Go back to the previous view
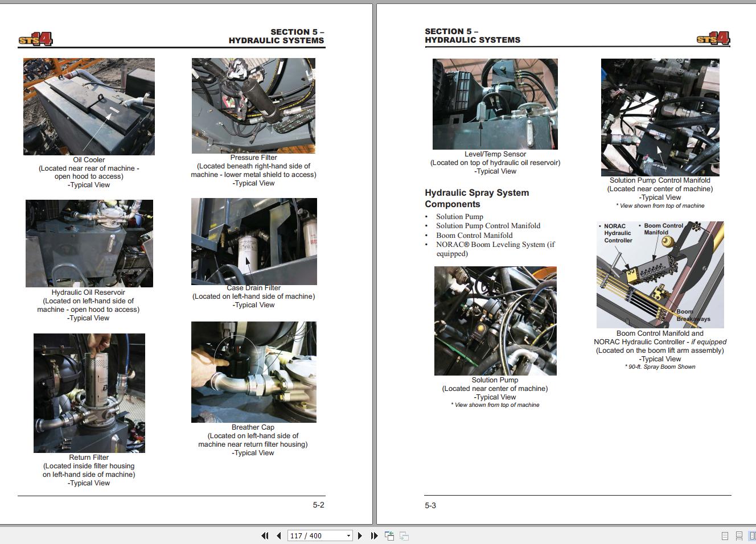Image resolution: width=756 pixels, height=544 pixels. (389, 535)
